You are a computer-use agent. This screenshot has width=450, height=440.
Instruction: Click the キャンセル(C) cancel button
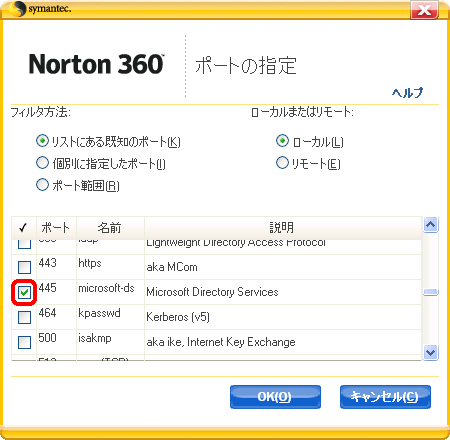tap(385, 397)
